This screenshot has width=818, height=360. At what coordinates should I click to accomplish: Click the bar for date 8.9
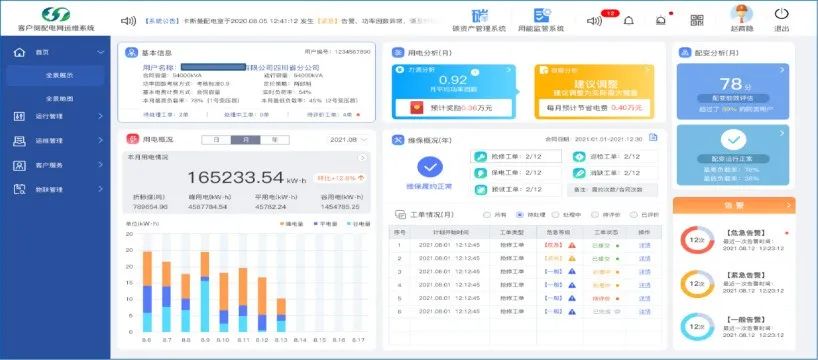pos(205,292)
